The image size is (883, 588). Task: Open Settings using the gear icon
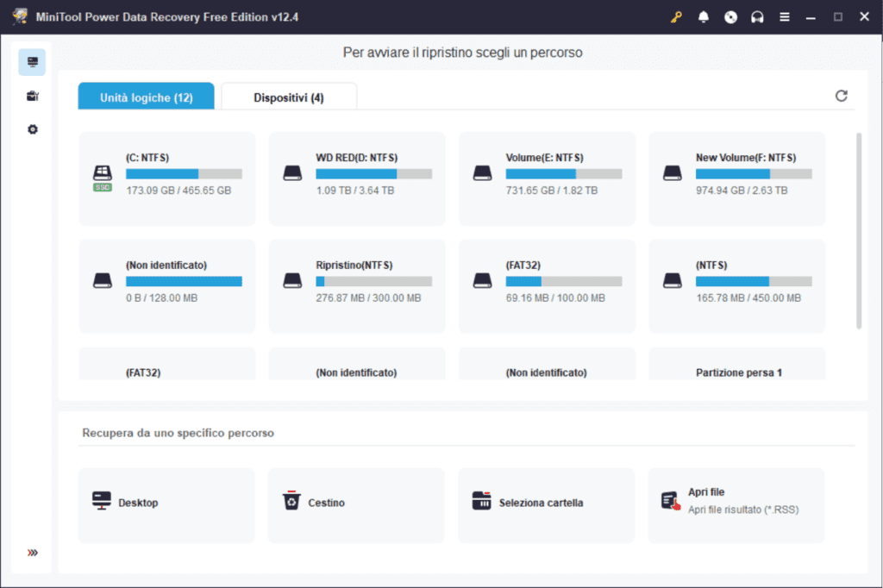click(x=32, y=129)
